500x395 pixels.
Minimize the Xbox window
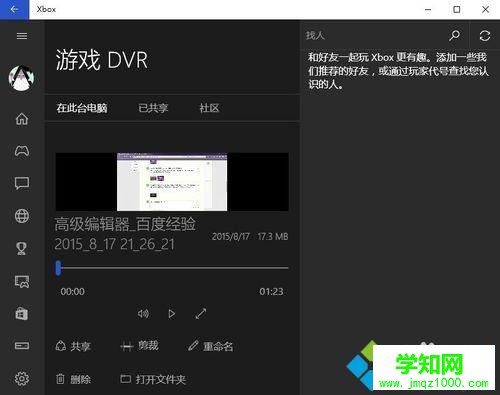(x=428, y=9)
